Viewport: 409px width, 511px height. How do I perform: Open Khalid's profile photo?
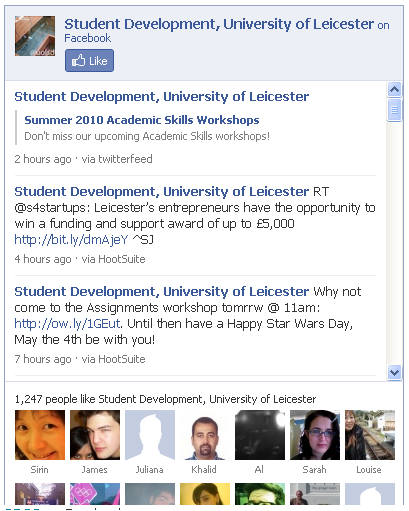pos(205,435)
